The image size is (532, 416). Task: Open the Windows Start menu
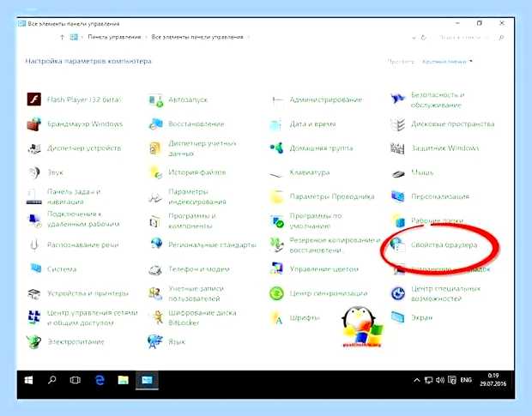[29, 380]
